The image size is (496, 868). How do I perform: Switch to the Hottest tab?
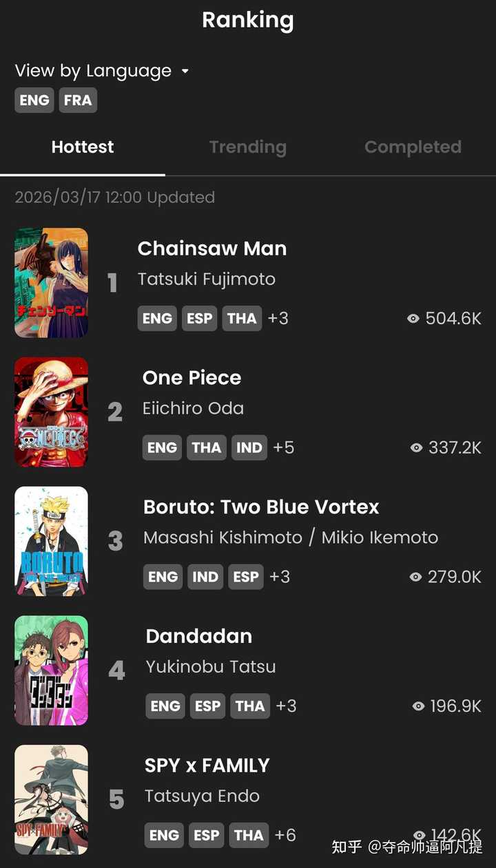tap(83, 147)
